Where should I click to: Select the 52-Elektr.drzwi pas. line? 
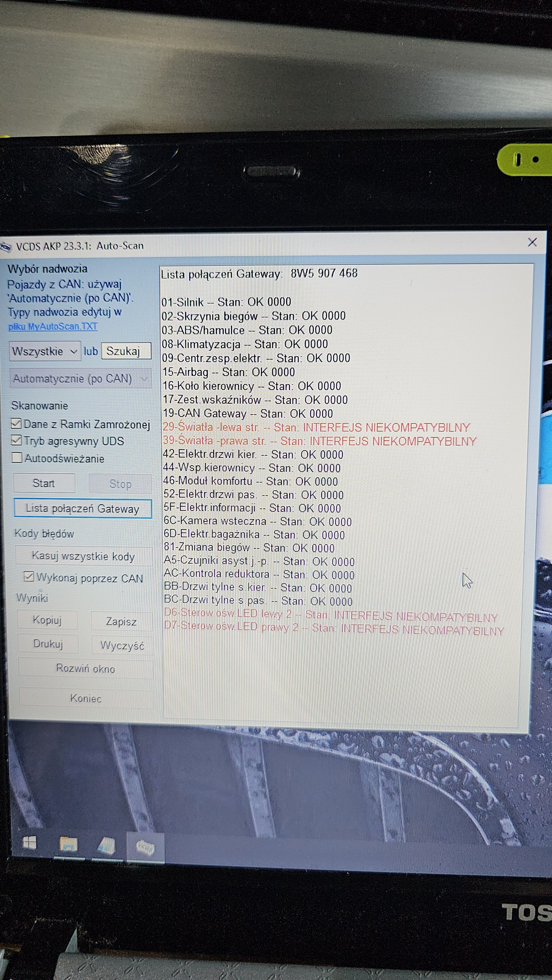pos(253,495)
